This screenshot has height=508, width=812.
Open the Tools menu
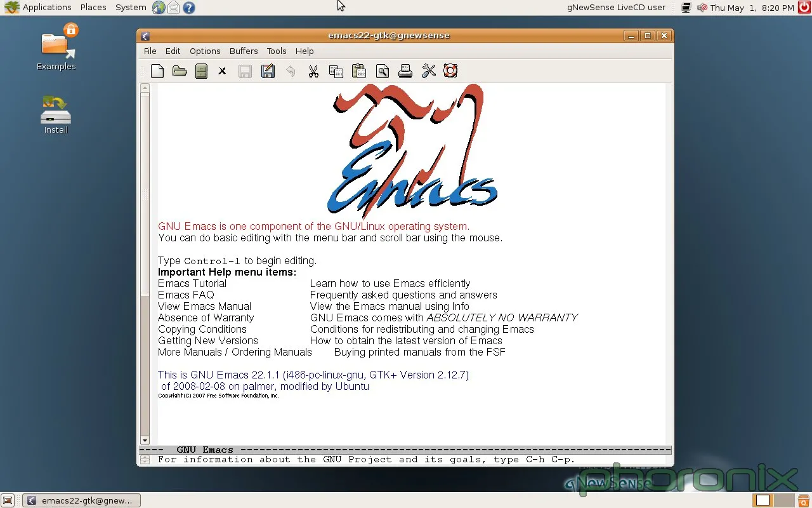[x=277, y=51]
